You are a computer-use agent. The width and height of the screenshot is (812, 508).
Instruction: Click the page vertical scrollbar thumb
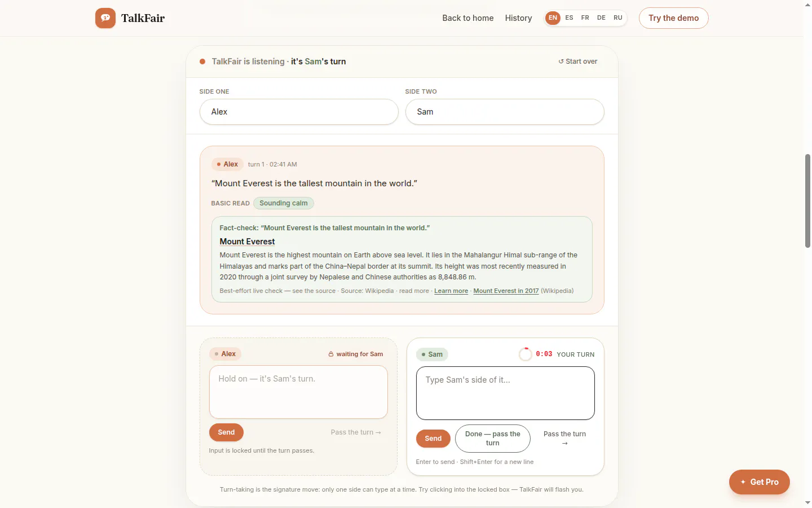coord(807,200)
